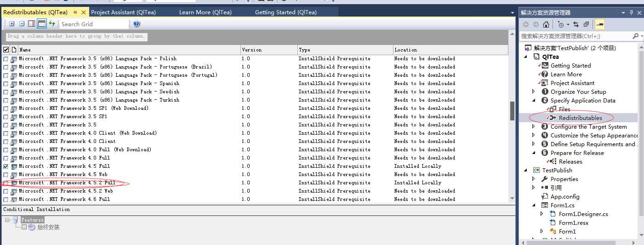Click sync with active document icon
Image resolution: width=644 pixels, height=245 pixels.
[576, 24]
